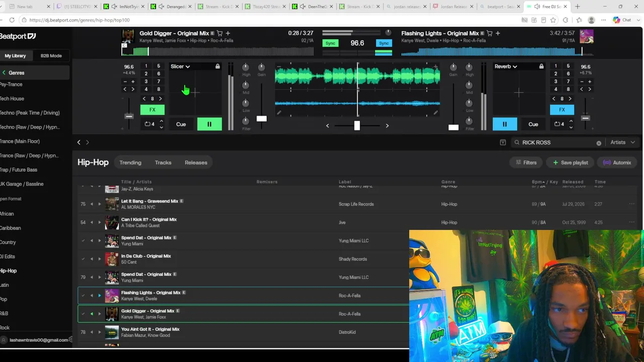This screenshot has height=362, width=644.
Task: Click right deck Gain knob
Action: point(453,67)
